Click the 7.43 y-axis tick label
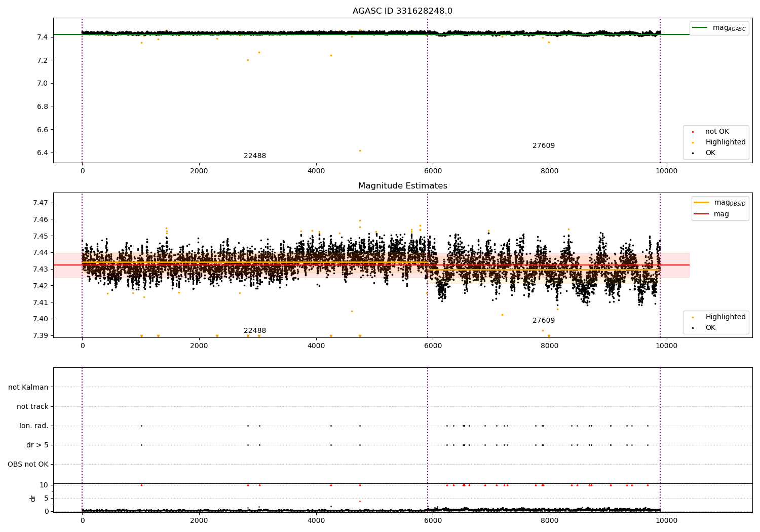 [40, 270]
